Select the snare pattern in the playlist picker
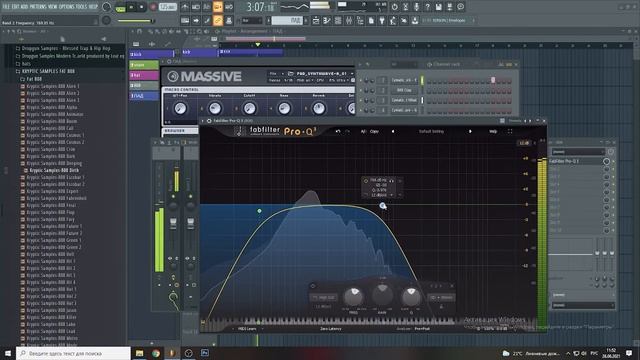The width and height of the screenshot is (640, 360). coord(144,65)
